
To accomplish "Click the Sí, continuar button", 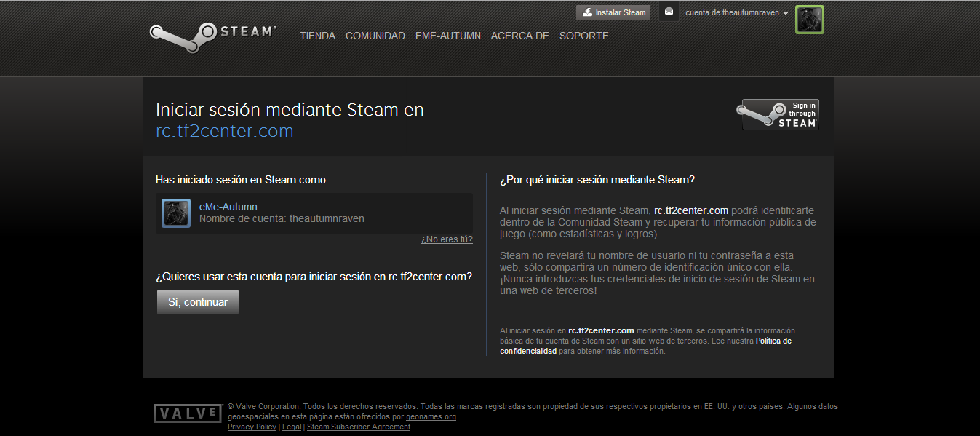I will [198, 302].
